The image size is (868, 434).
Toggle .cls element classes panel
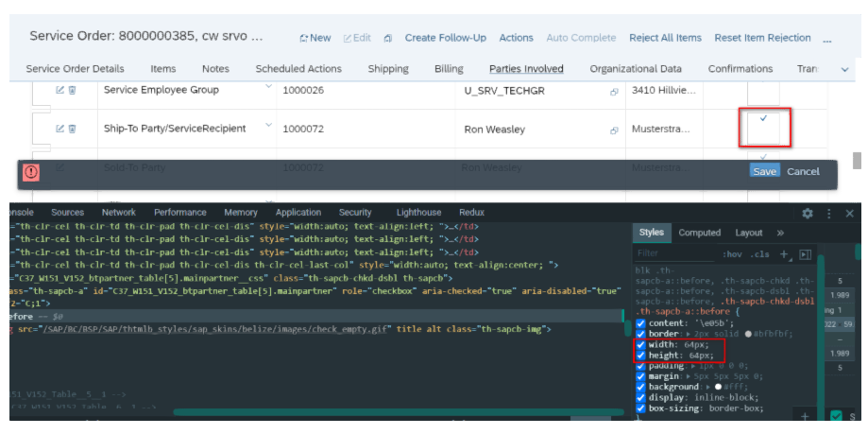[x=759, y=254]
